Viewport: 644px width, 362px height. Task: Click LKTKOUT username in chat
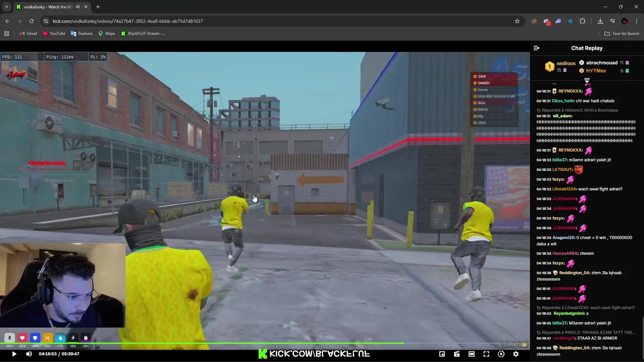[x=562, y=170]
